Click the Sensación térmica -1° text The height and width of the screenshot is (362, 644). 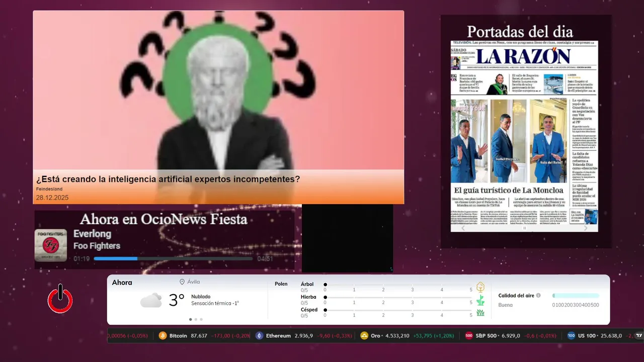[x=215, y=304]
